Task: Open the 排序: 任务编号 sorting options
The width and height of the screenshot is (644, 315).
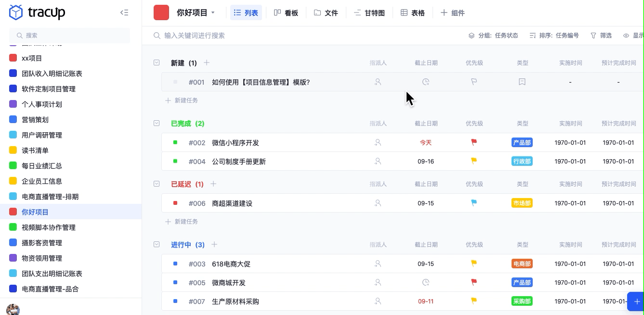Action: [554, 35]
